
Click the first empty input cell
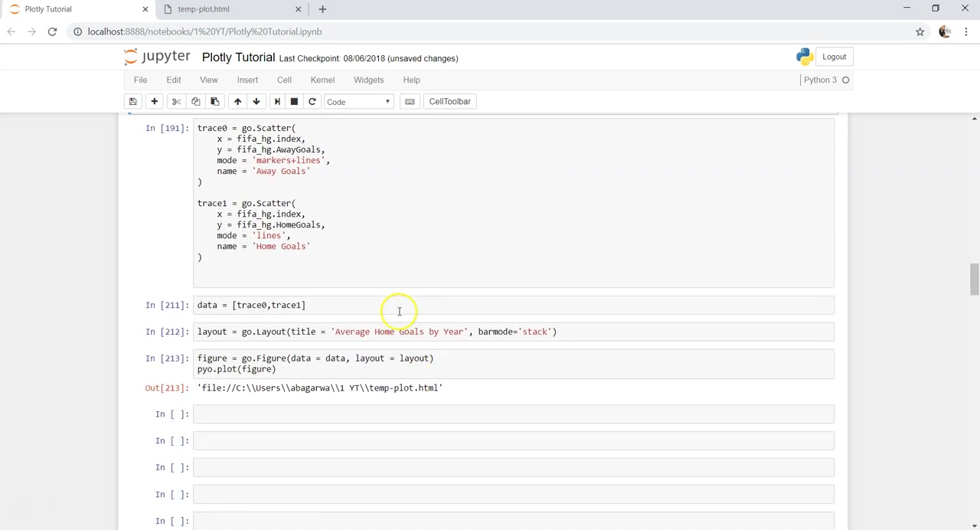tap(513, 414)
